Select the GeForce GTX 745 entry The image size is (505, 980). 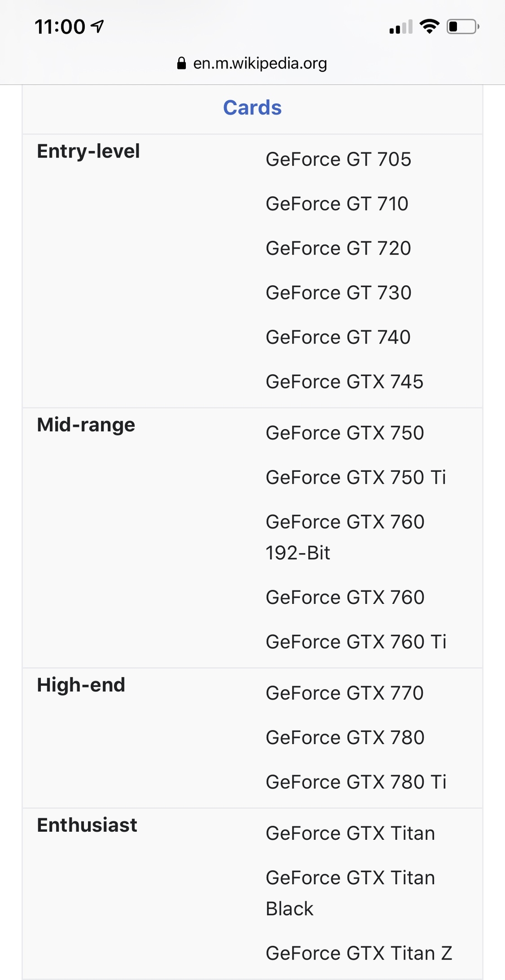click(x=345, y=382)
